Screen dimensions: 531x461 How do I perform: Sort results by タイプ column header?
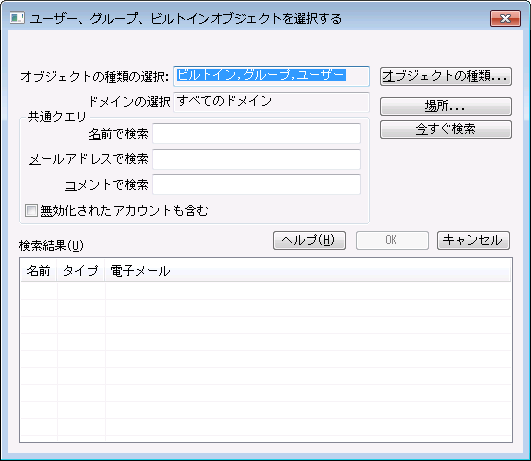pos(81,271)
